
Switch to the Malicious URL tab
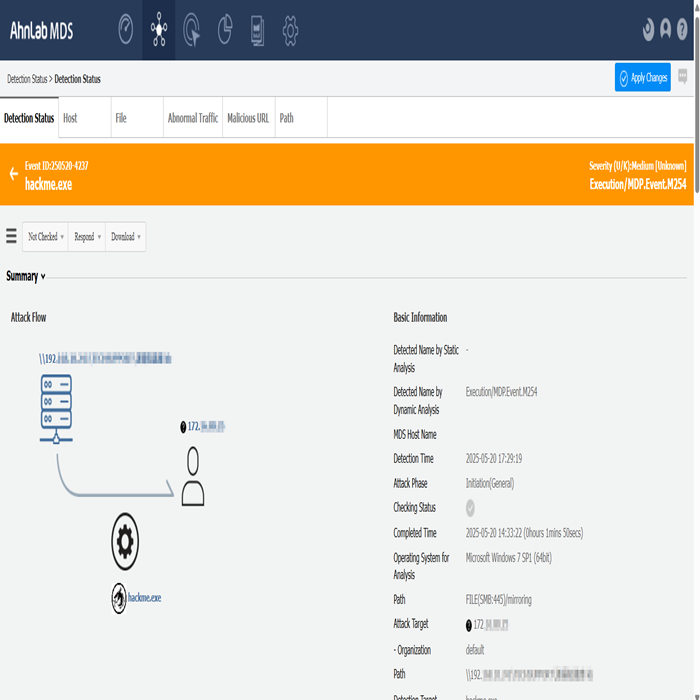coord(248,118)
